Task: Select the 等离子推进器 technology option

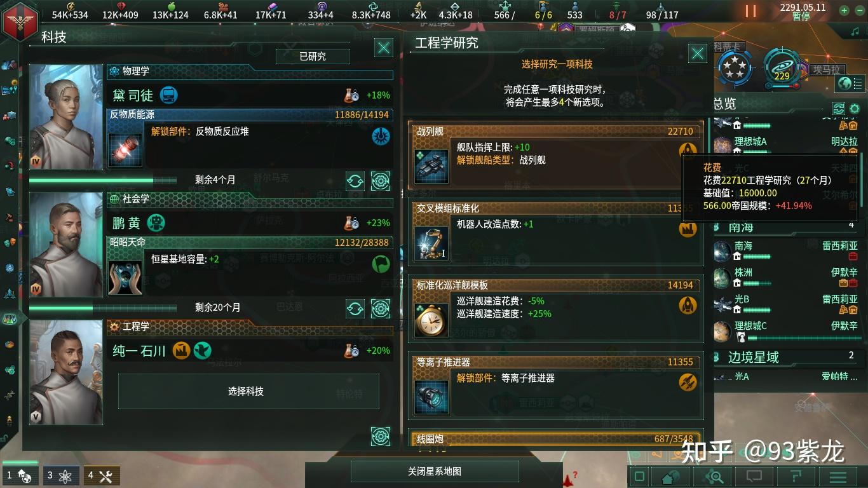Action: click(555, 386)
